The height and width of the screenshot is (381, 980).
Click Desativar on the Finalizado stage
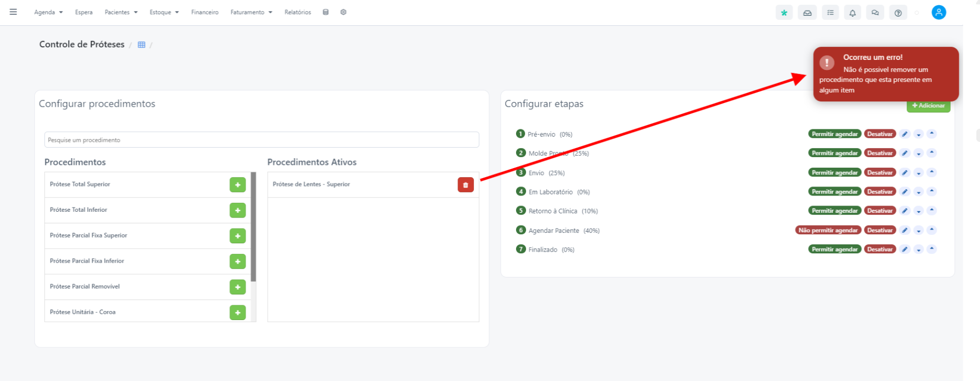880,249
